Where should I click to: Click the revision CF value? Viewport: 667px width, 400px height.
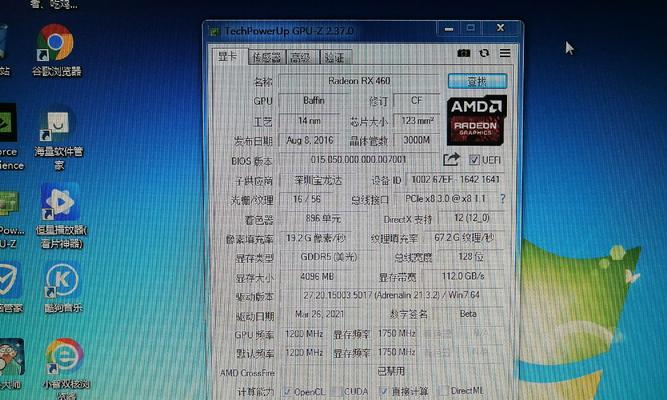[x=416, y=100]
